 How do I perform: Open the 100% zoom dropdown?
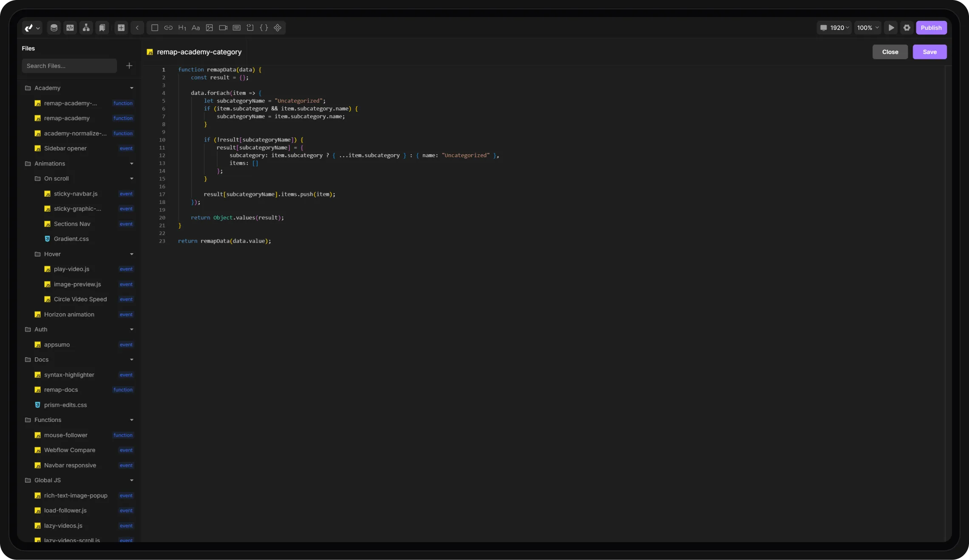point(867,28)
